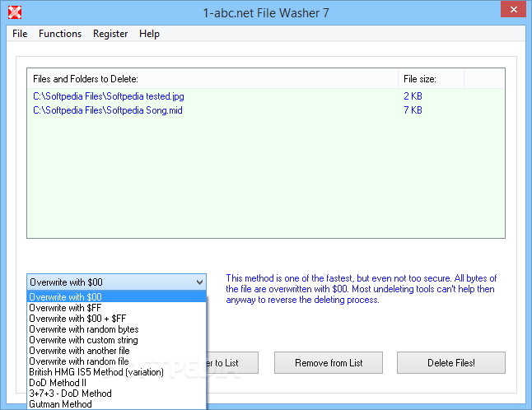Open the Help menu

(x=149, y=34)
